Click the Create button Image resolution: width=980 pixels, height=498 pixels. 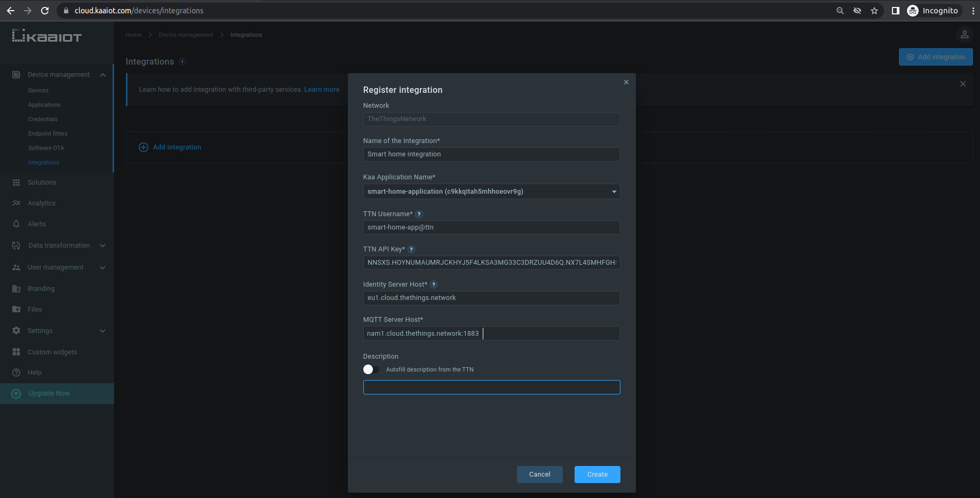(597, 475)
